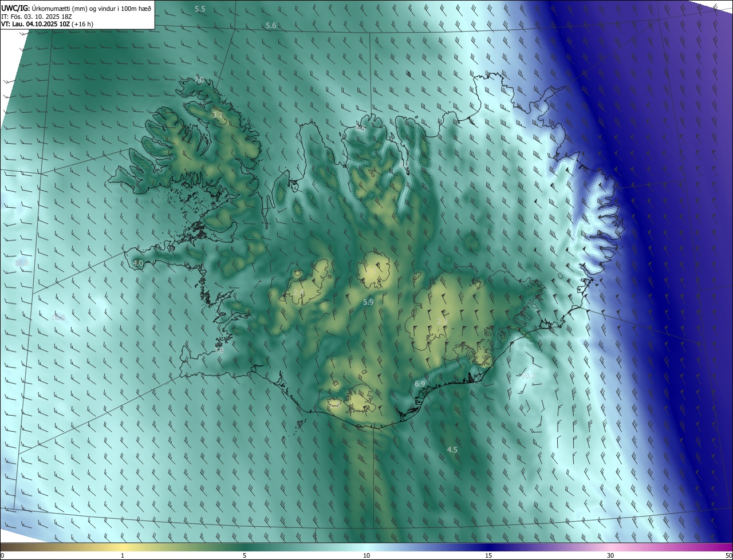Screen dimensions: 733x560
Task: Click the 5 tick label on the color scale
Action: (245, 556)
